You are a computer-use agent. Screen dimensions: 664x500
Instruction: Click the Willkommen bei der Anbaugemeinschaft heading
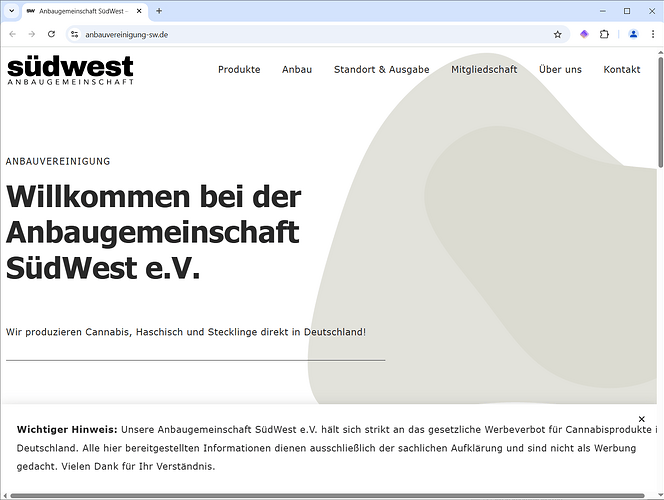point(154,232)
